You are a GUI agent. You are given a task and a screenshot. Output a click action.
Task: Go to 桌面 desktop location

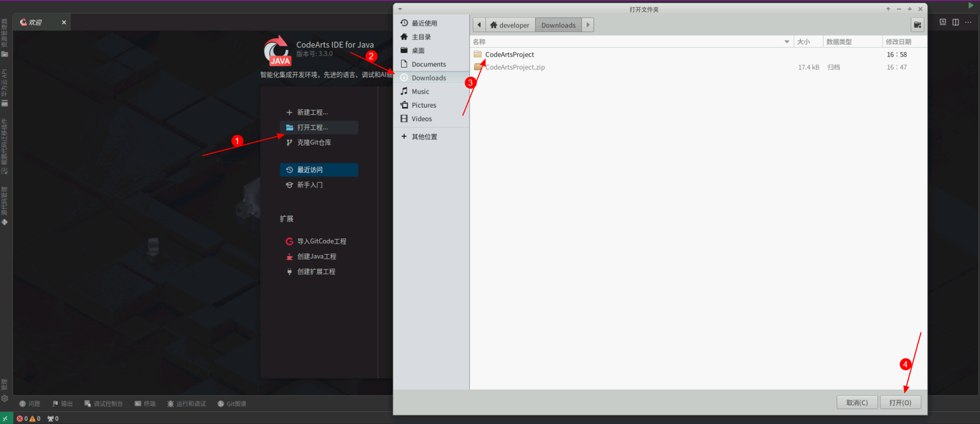click(x=431, y=51)
